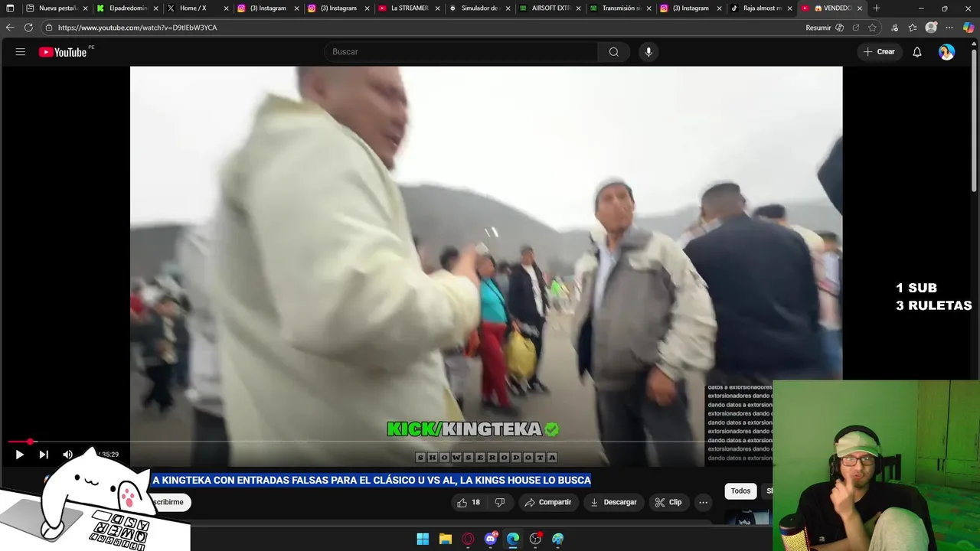The width and height of the screenshot is (980, 551).
Task: Click the YouTube Buscar search field
Action: point(461,52)
